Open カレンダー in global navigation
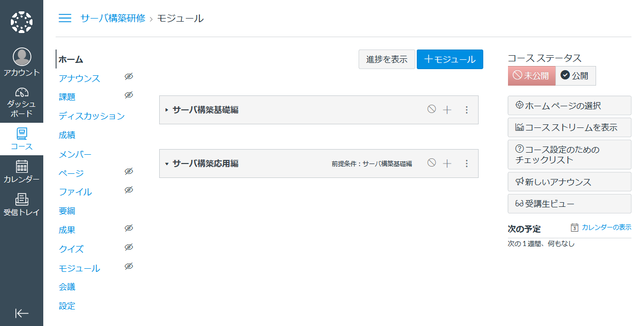 tap(22, 172)
